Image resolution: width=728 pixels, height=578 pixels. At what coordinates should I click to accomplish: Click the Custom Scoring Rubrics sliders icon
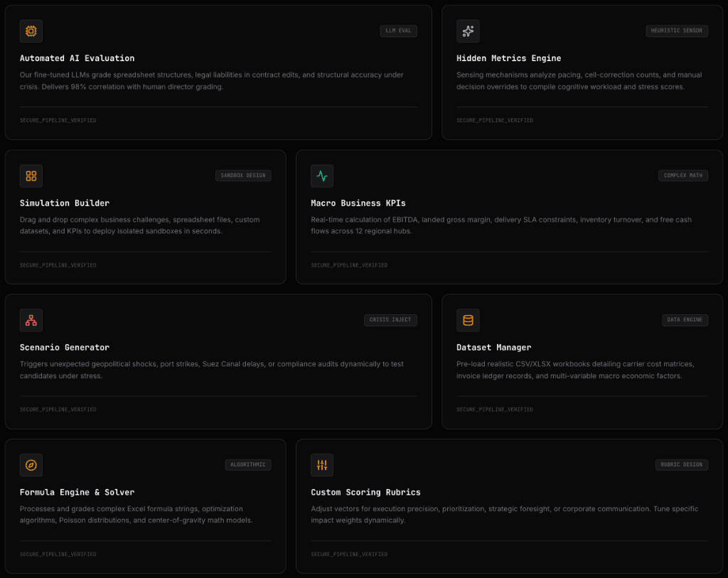[322, 465]
